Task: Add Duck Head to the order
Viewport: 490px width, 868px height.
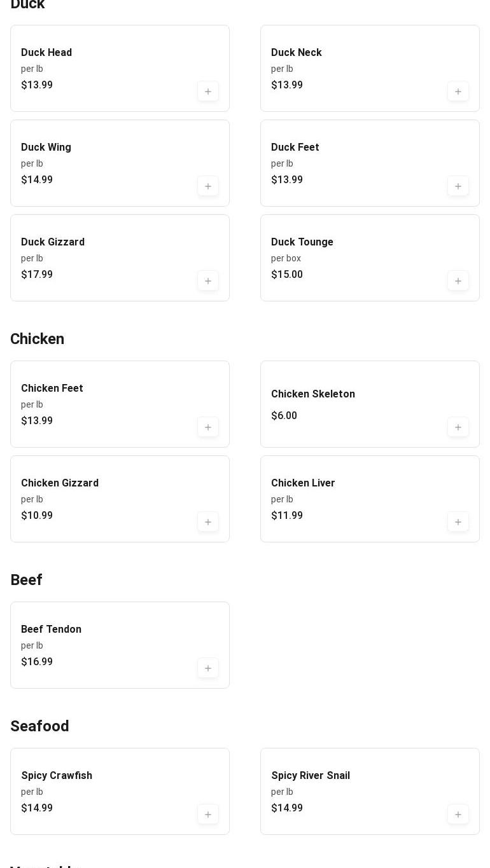Action: pyautogui.click(x=208, y=92)
